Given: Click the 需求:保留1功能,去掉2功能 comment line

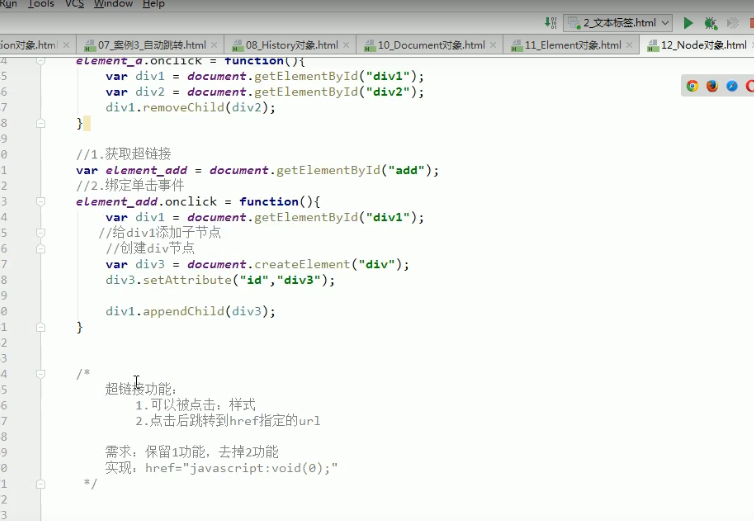Looking at the screenshot, I should (x=192, y=452).
